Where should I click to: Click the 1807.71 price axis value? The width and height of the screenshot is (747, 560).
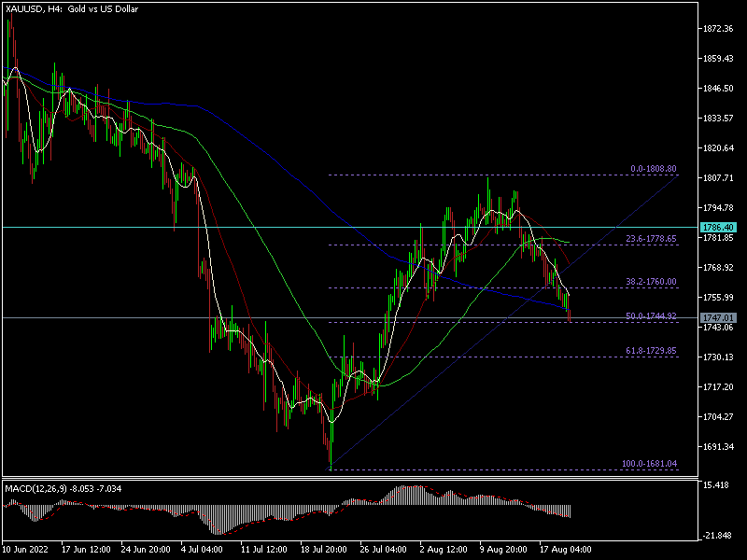718,177
